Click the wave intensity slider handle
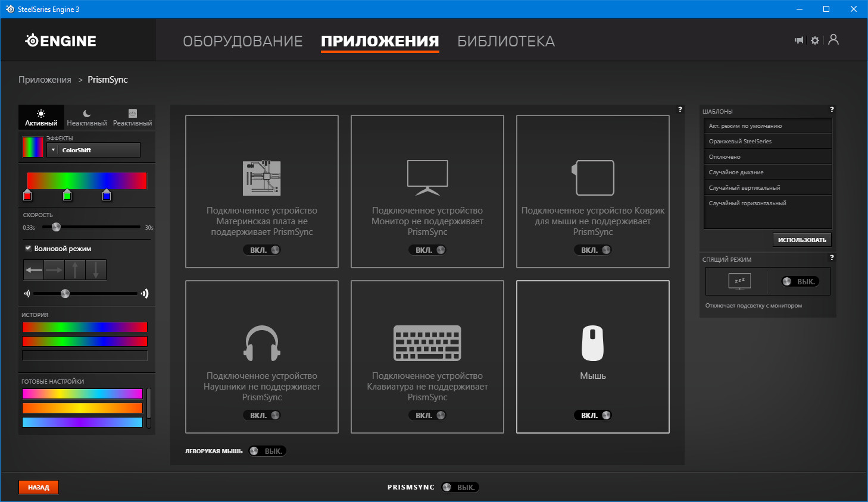 pos(65,293)
